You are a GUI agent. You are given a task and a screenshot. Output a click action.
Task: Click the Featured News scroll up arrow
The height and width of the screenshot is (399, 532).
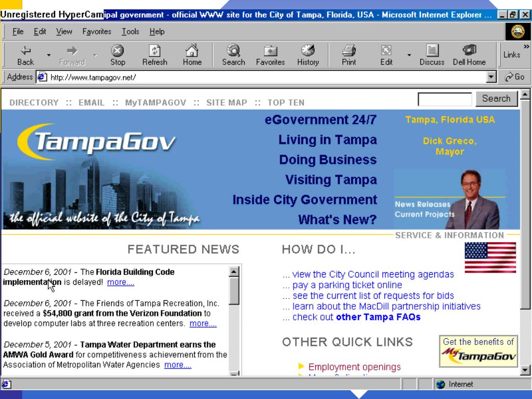coord(234,271)
